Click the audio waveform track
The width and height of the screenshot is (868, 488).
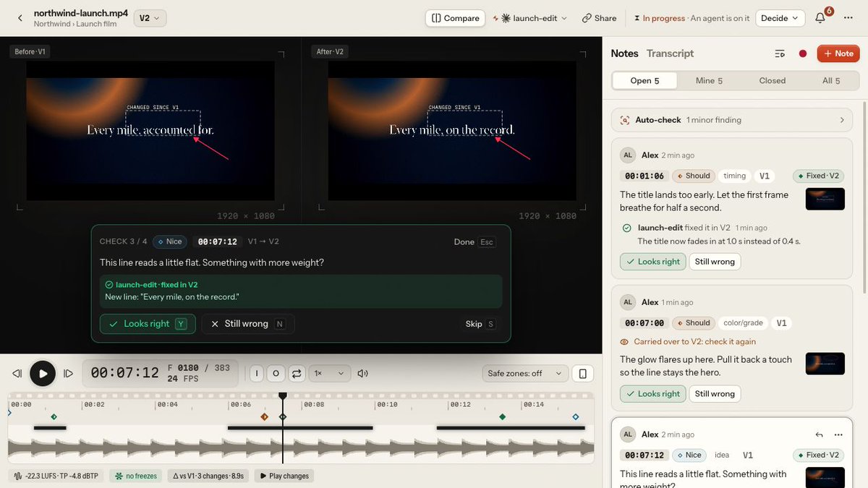pos(301,450)
